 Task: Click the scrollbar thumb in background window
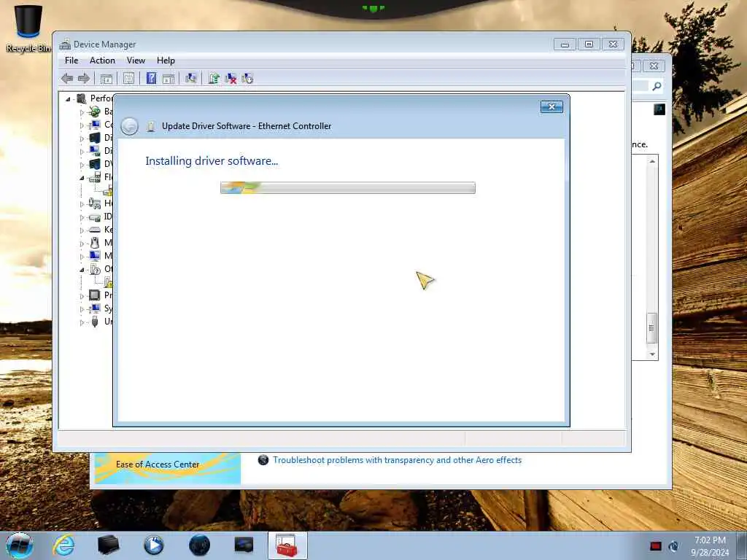pos(651,328)
